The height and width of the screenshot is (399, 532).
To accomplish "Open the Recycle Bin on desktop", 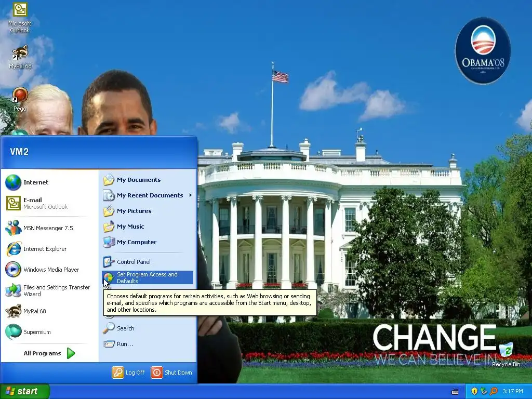I will 506,354.
